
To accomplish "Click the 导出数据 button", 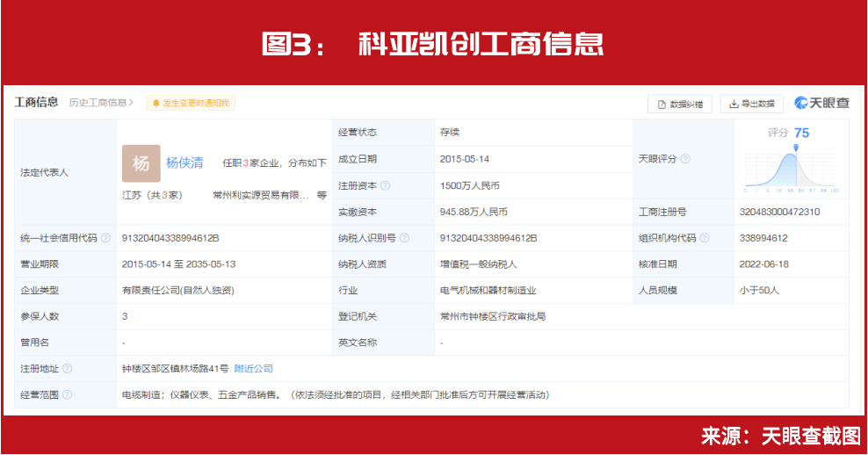I will (752, 104).
